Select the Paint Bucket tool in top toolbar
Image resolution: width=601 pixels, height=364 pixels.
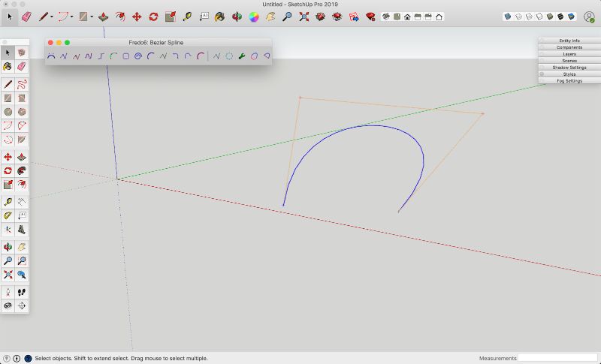(x=219, y=16)
